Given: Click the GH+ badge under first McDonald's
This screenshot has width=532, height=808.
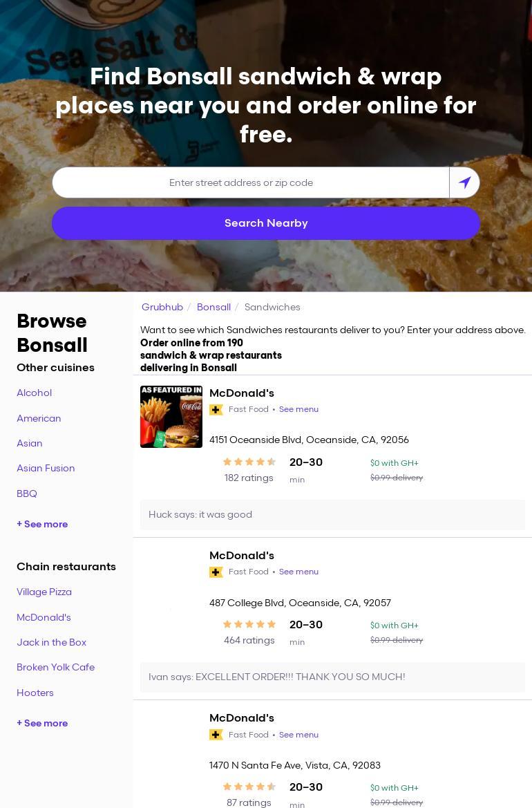Looking at the screenshot, I should [216, 410].
